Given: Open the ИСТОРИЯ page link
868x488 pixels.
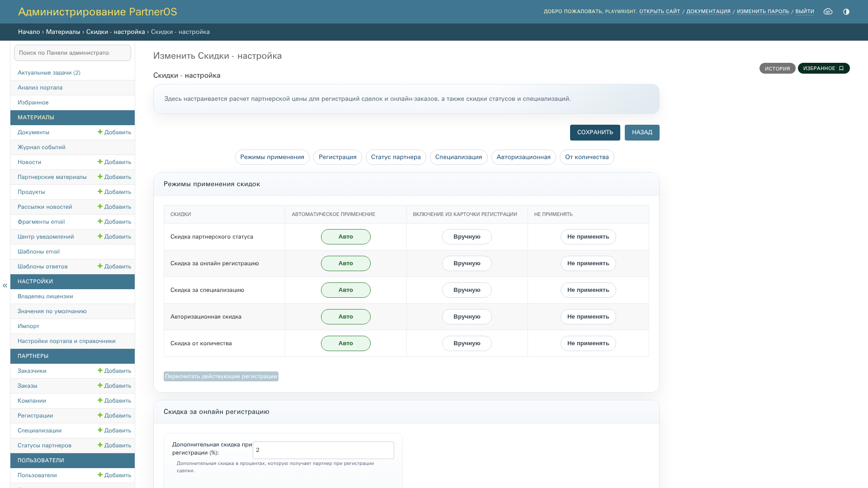Looking at the screenshot, I should coord(777,68).
